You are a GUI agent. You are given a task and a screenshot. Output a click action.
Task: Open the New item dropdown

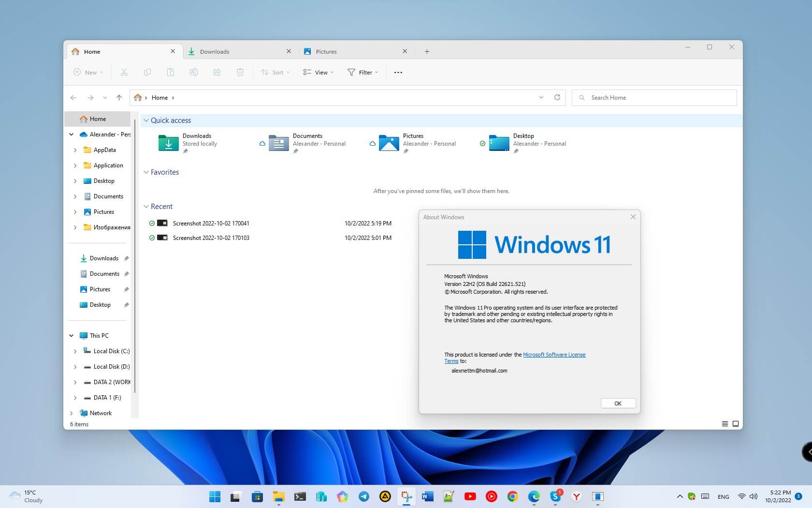tap(88, 72)
